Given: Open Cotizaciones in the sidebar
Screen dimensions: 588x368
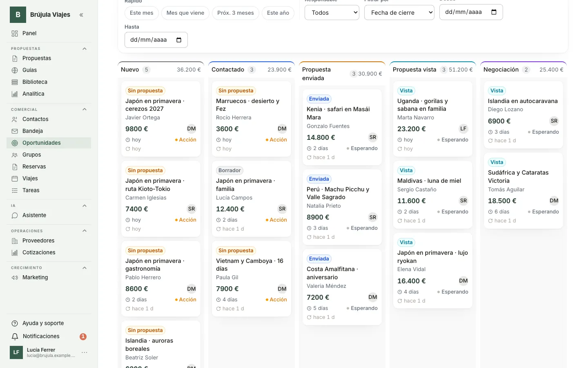Looking at the screenshot, I should coord(49,253).
